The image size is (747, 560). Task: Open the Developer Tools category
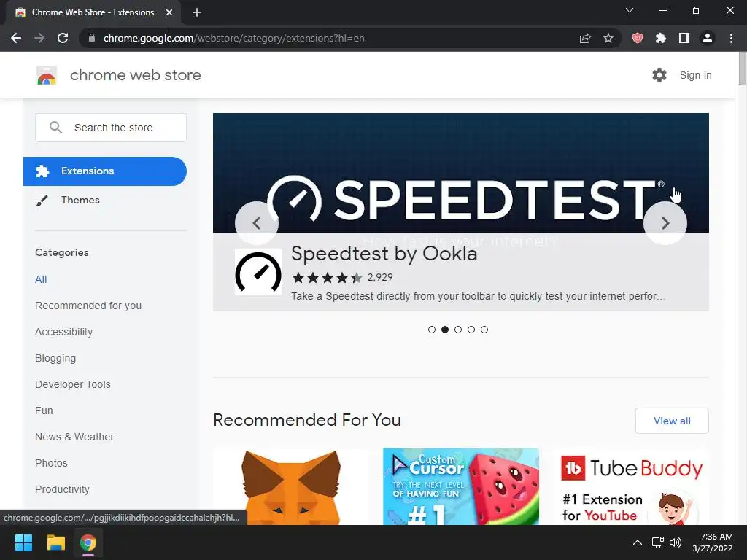pos(73,384)
